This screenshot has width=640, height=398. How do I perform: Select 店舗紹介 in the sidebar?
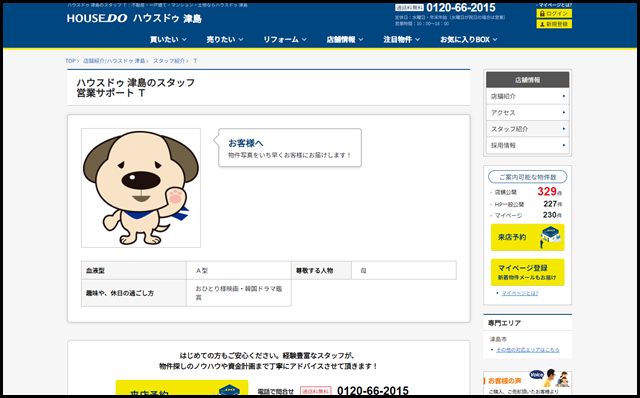pyautogui.click(x=527, y=96)
